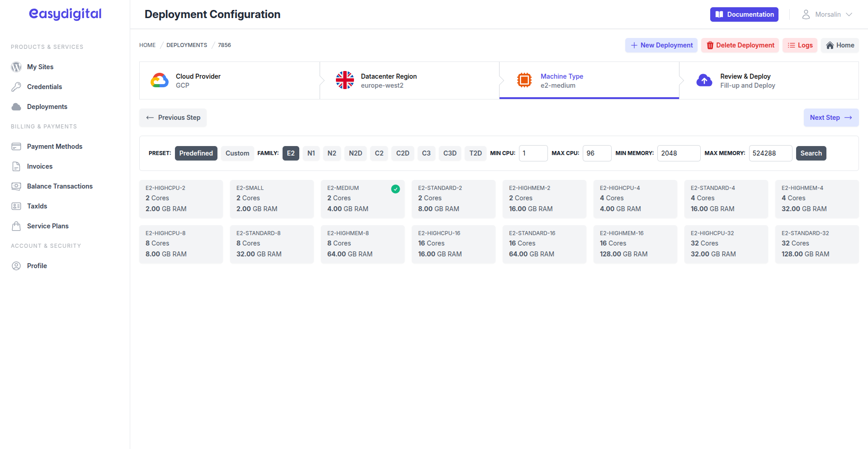Select the N2D machine family
This screenshot has width=868, height=449.
pyautogui.click(x=355, y=153)
